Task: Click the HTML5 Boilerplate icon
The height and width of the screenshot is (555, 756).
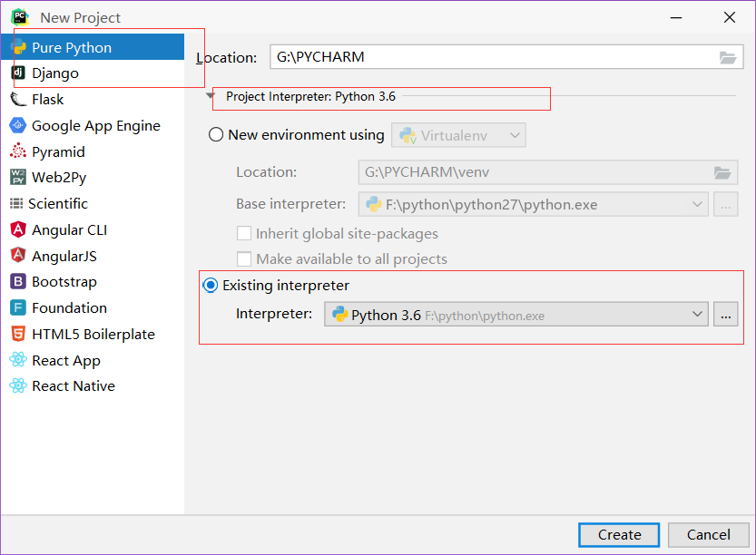Action: coord(18,334)
